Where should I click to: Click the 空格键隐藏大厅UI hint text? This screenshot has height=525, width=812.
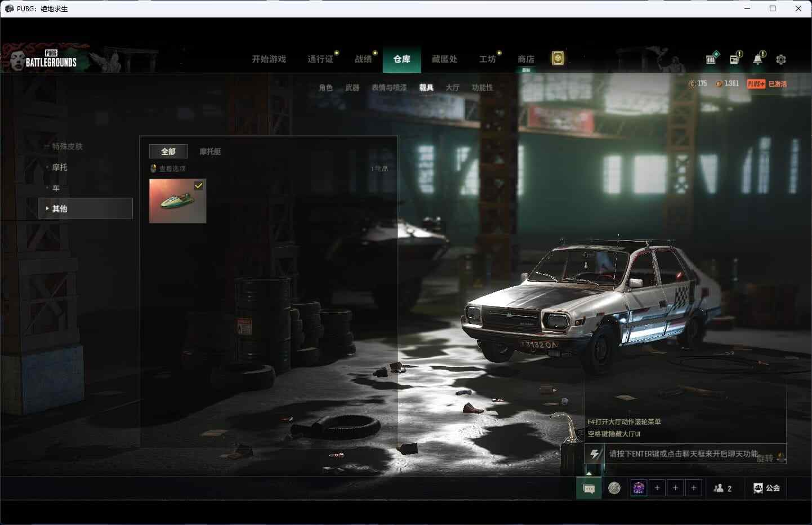(614, 434)
